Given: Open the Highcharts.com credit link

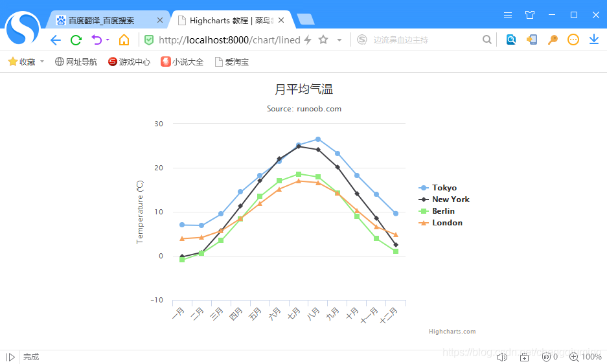Looking at the screenshot, I should [x=452, y=332].
